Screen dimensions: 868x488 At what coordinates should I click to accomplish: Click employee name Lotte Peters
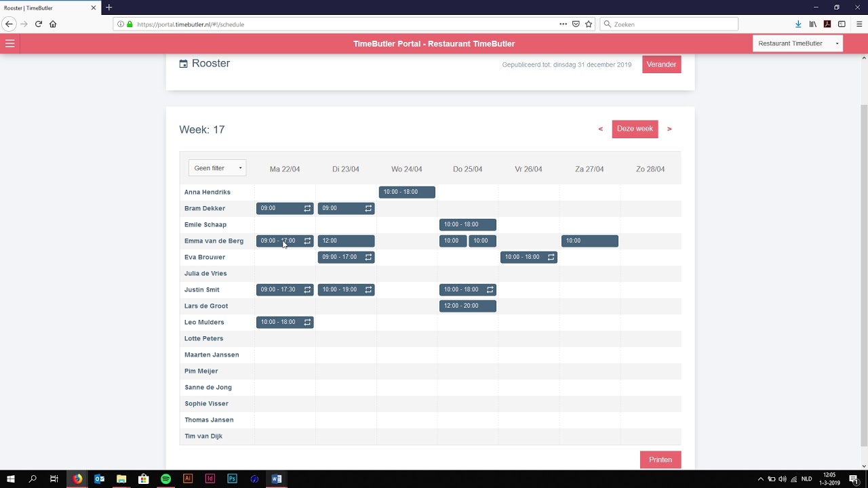click(x=203, y=338)
